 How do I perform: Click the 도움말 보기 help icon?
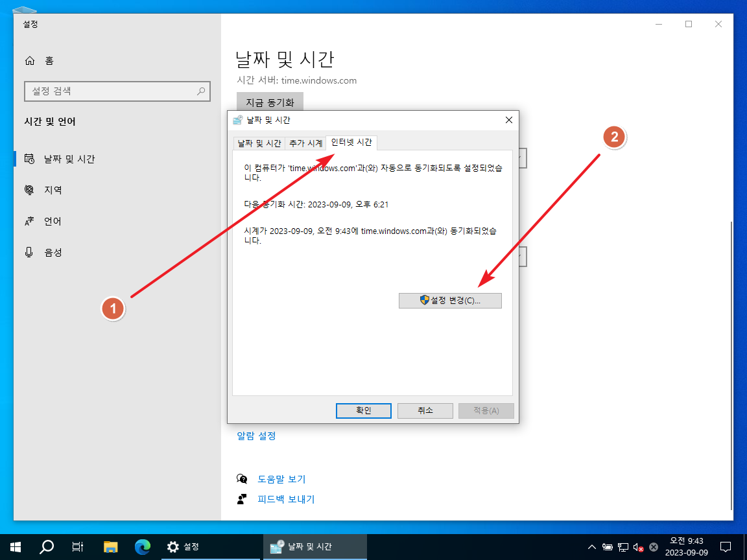point(242,478)
